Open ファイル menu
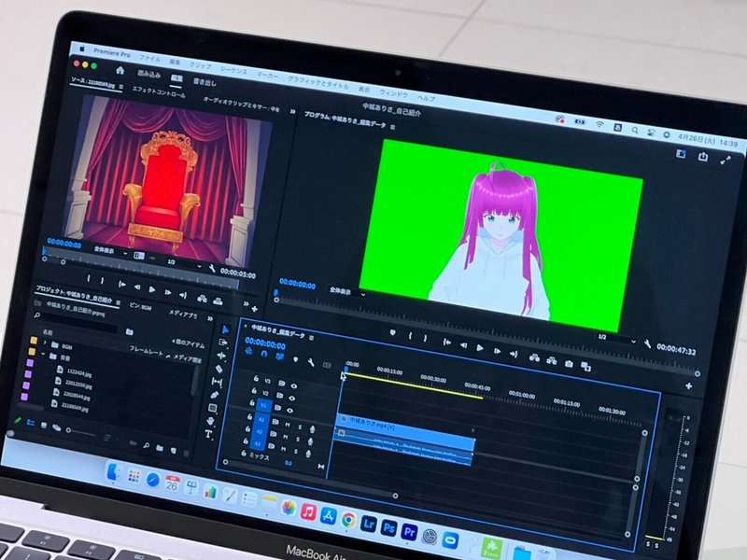The height and width of the screenshot is (560, 747). pyautogui.click(x=149, y=58)
